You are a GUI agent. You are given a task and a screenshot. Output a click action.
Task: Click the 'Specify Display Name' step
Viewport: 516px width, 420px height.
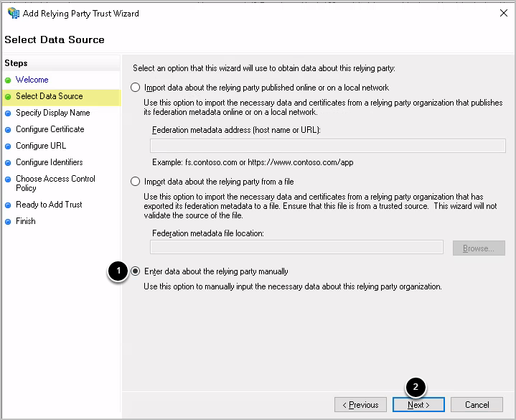53,113
